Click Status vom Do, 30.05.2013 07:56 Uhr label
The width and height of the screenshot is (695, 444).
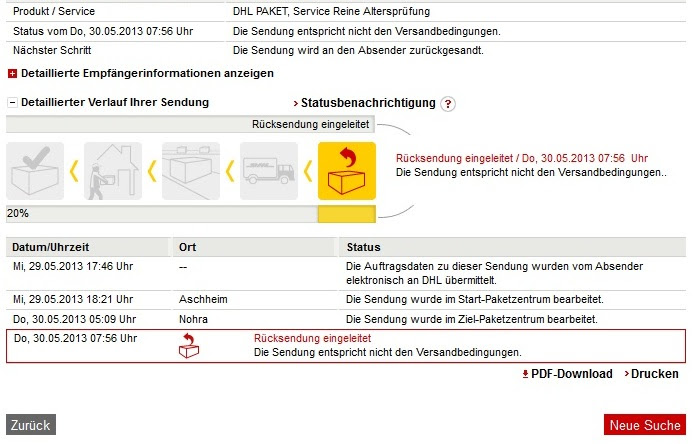coord(103,31)
